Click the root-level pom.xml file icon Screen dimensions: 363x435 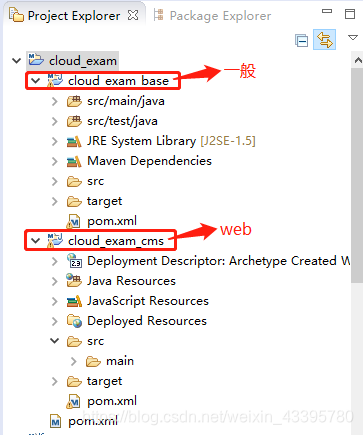(55, 421)
